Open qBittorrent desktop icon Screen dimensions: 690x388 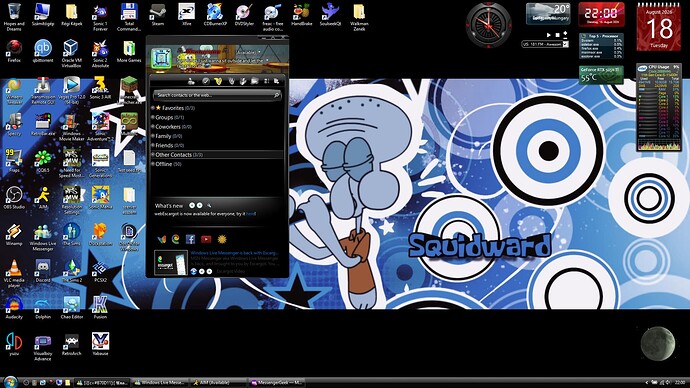43,51
